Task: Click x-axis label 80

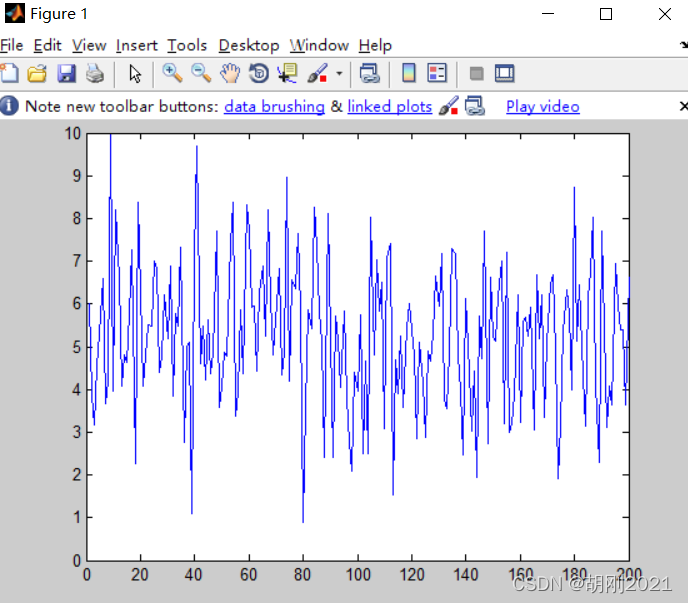Action: coord(302,574)
